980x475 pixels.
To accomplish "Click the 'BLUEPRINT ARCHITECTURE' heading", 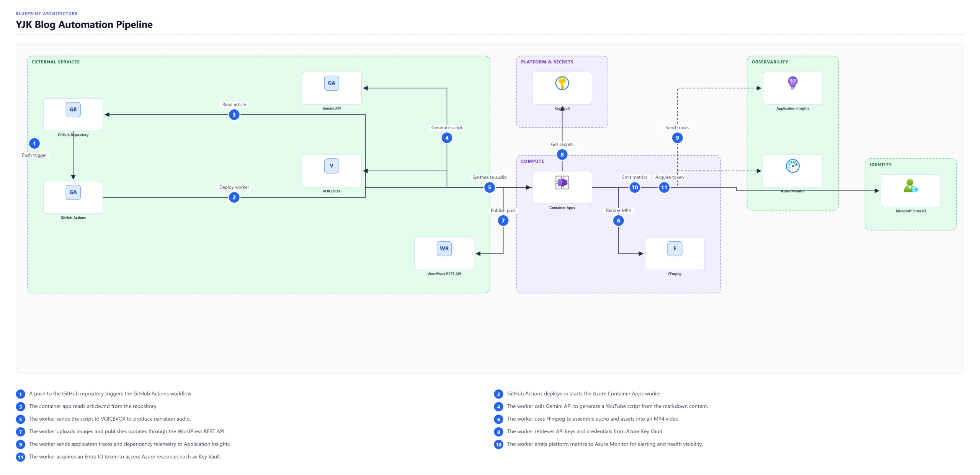I will [x=46, y=13].
